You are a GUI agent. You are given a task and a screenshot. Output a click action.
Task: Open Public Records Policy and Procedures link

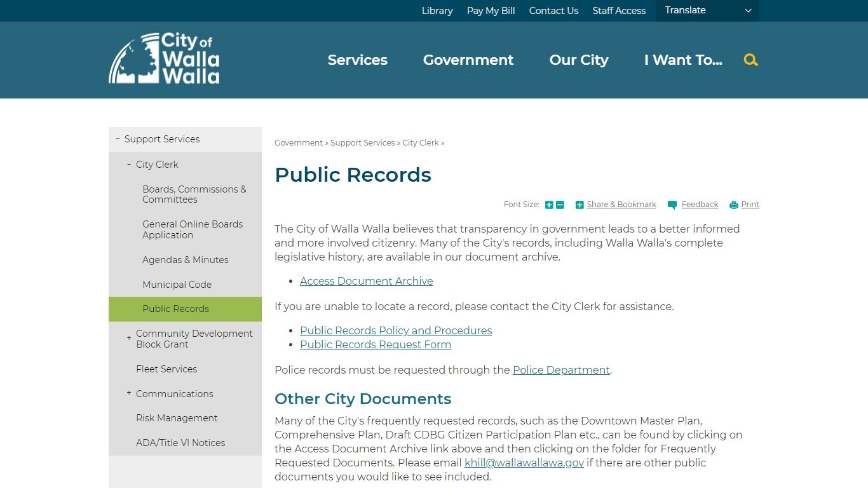point(396,330)
